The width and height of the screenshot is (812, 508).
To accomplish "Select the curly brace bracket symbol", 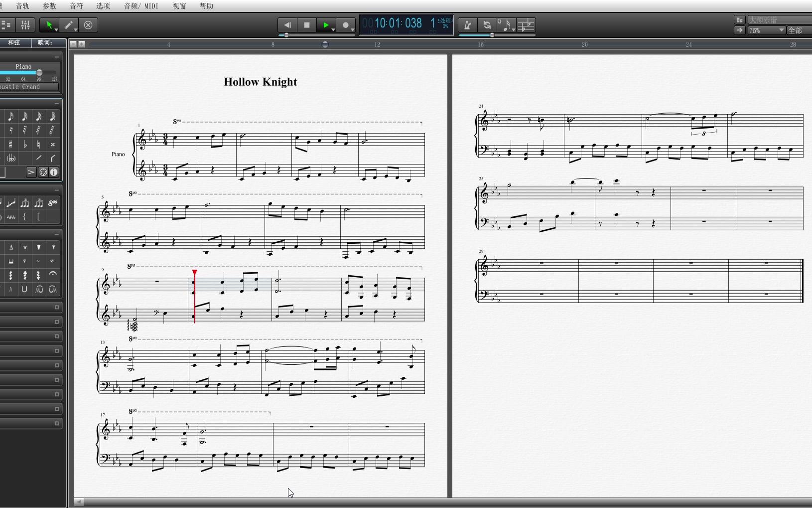I will 24,217.
